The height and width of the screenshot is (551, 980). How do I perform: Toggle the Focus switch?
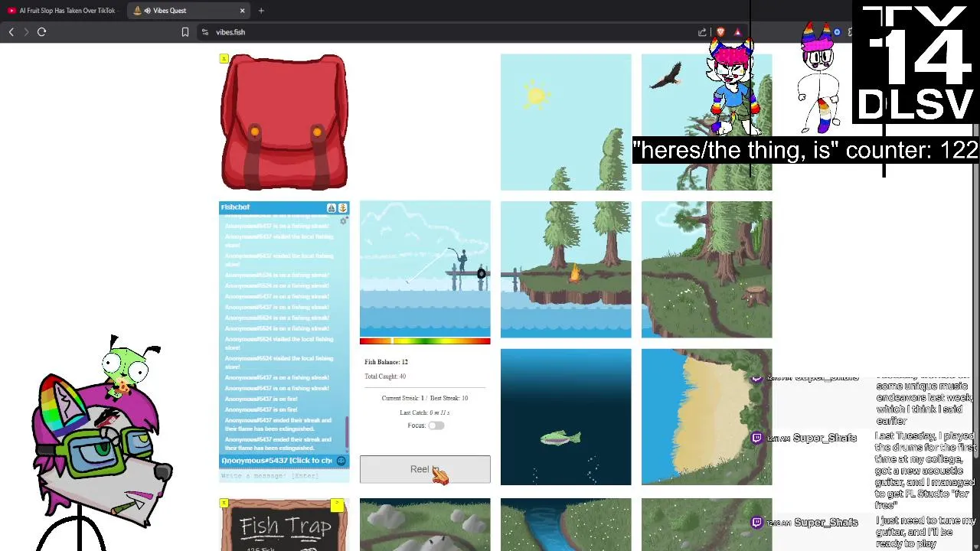point(436,425)
